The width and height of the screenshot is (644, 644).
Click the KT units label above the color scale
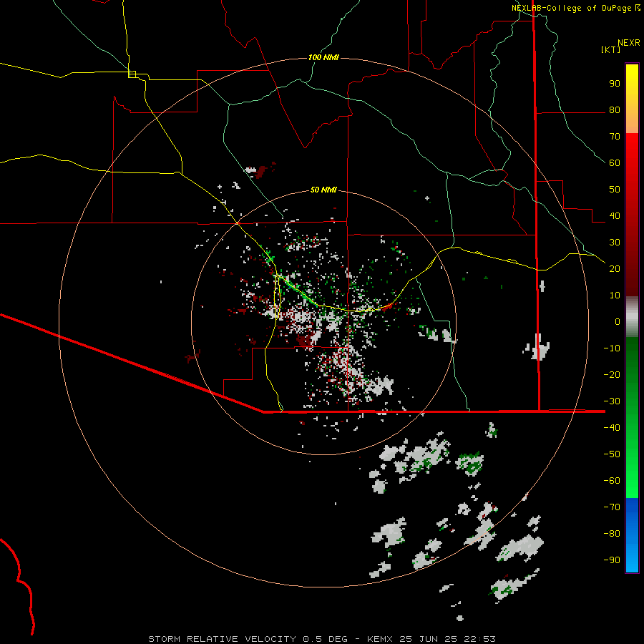[x=610, y=49]
